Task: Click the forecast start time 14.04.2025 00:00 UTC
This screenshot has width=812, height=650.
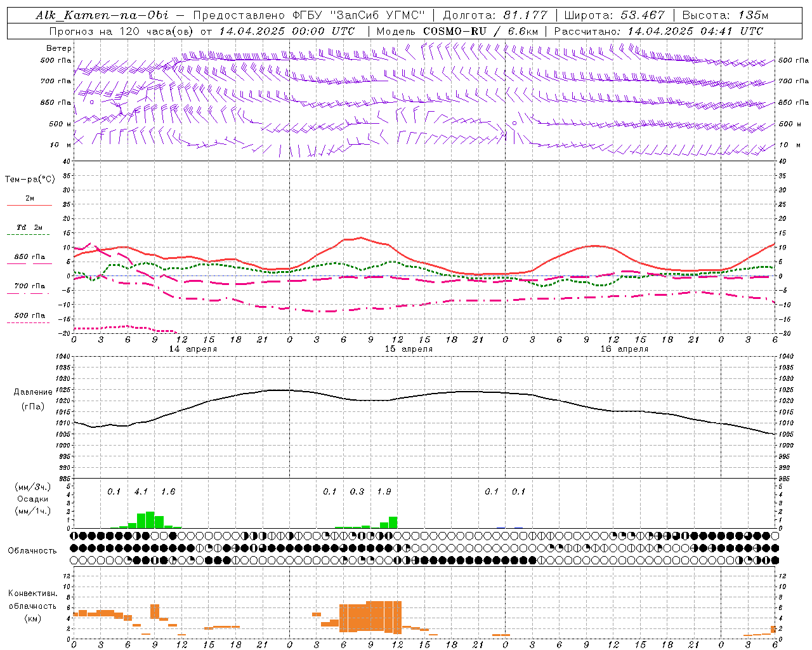Action: coord(287,31)
